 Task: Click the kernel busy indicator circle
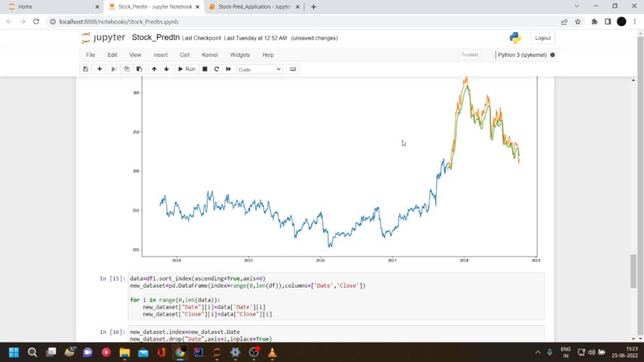(552, 54)
